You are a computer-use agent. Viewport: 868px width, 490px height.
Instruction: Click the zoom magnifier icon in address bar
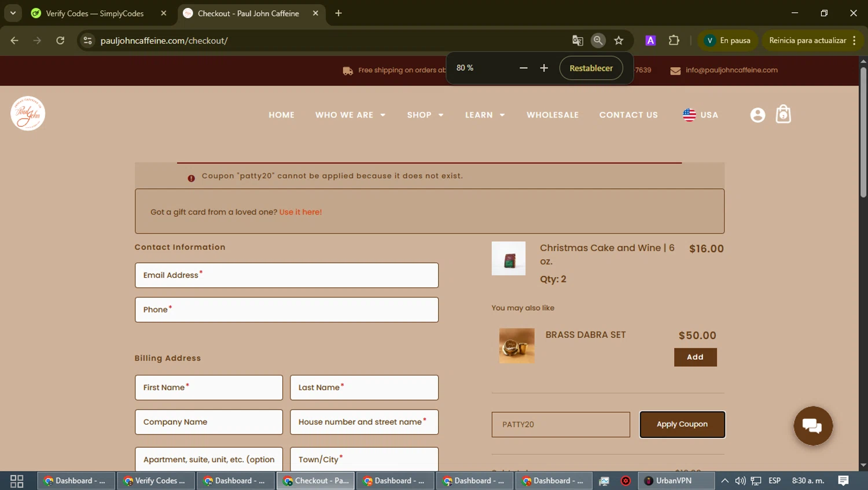point(598,40)
